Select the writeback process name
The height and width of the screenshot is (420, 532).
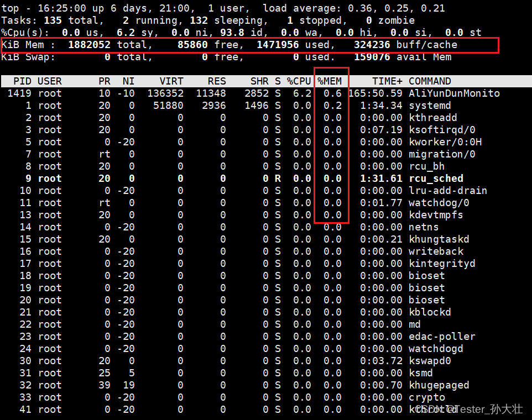pyautogui.click(x=436, y=251)
